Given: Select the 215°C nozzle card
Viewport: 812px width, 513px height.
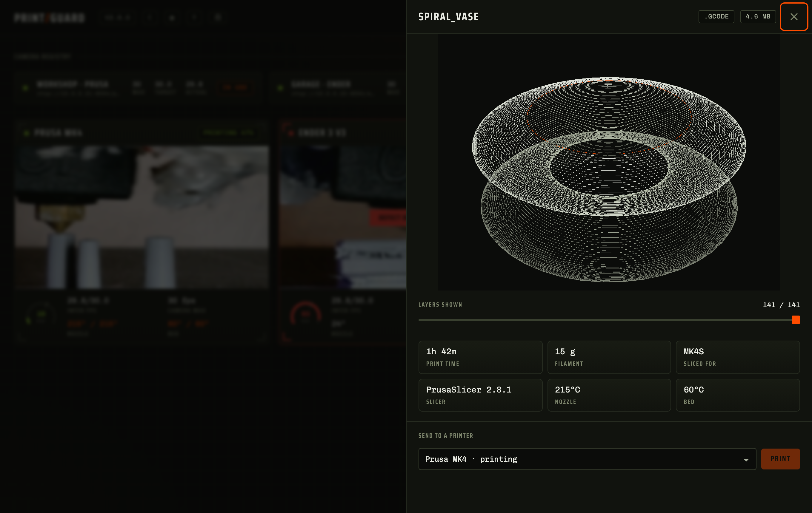Looking at the screenshot, I should [609, 395].
